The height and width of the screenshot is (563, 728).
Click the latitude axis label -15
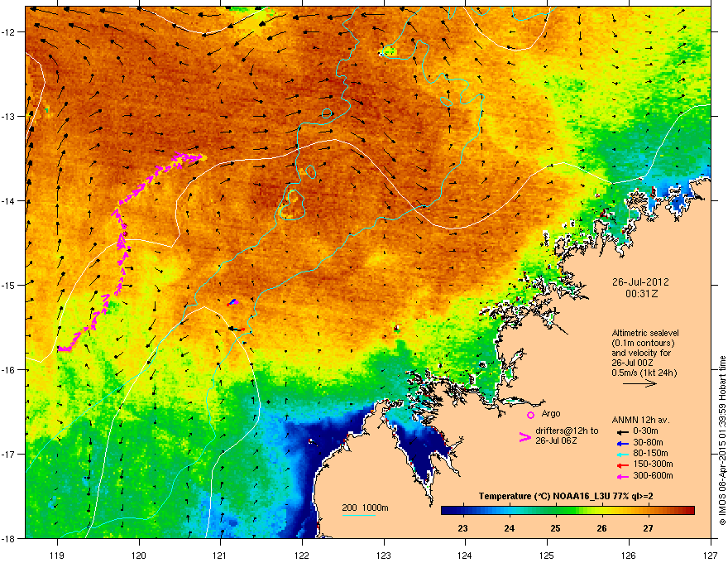pyautogui.click(x=9, y=285)
